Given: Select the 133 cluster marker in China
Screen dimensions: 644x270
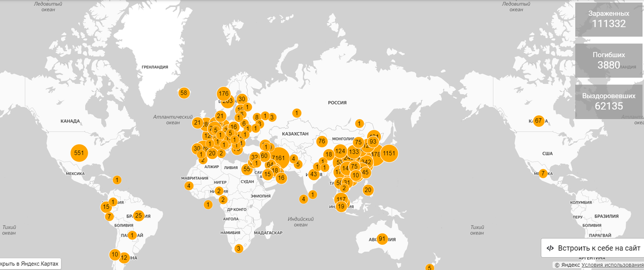Looking at the screenshot, I should coord(354,152).
